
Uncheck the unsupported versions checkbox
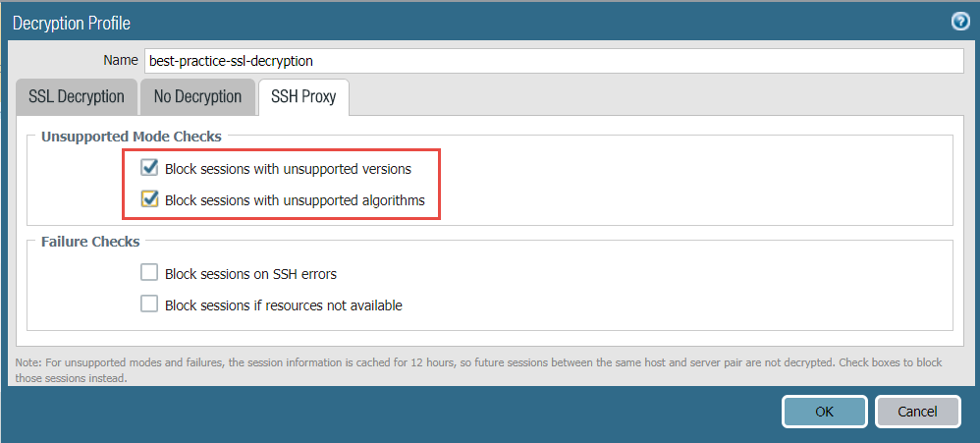tap(150, 168)
